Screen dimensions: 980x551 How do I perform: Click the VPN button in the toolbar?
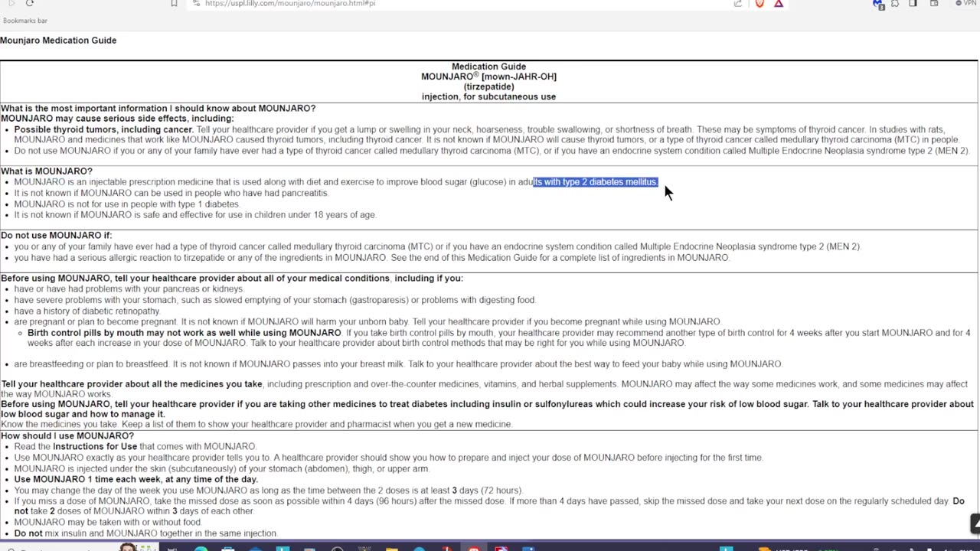(966, 3)
